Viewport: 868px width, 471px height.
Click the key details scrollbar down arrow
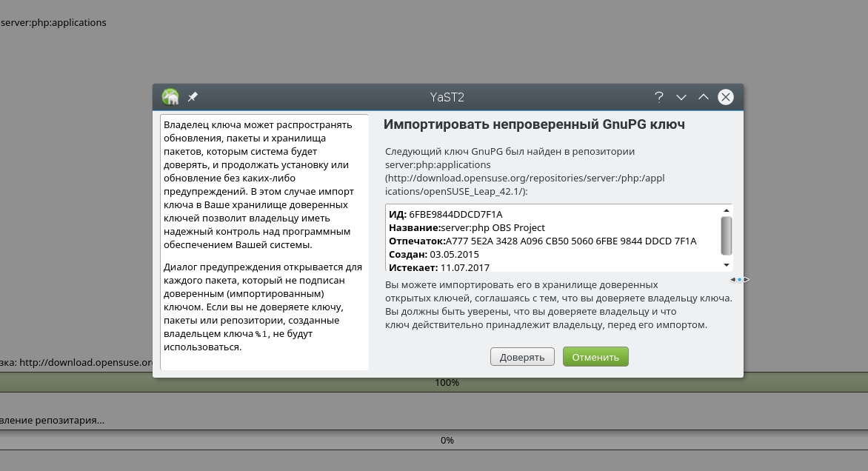pos(727,265)
